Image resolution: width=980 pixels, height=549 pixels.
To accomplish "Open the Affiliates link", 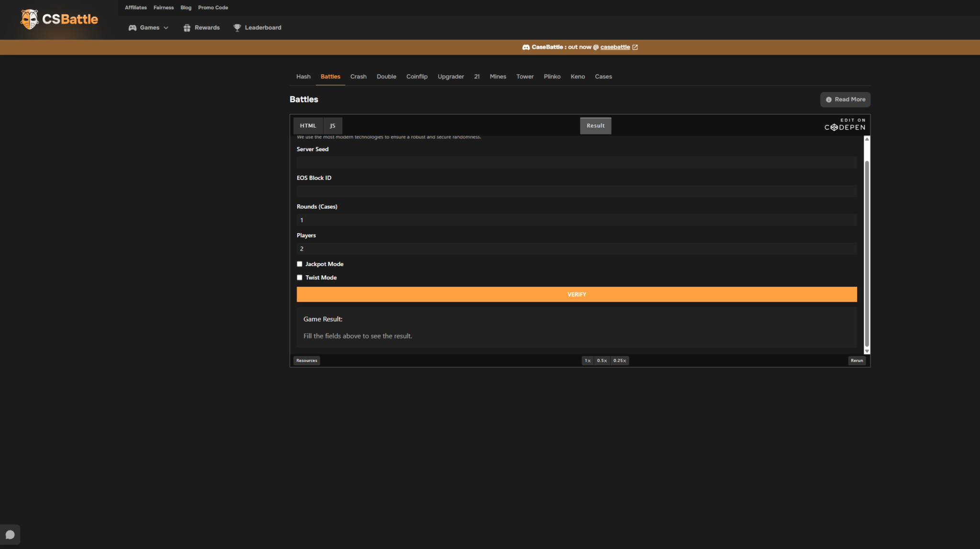I will [136, 8].
